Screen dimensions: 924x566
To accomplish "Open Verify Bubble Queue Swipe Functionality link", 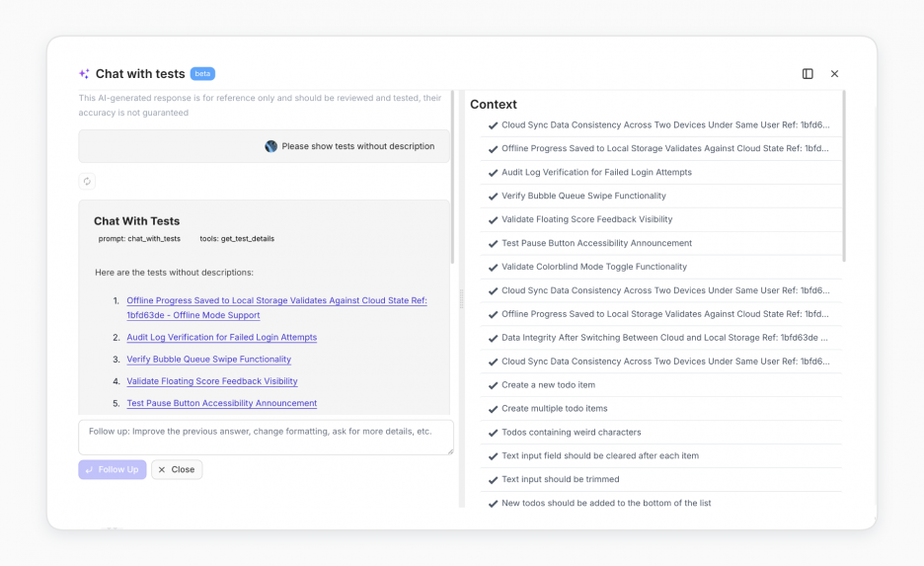I will [x=208, y=359].
